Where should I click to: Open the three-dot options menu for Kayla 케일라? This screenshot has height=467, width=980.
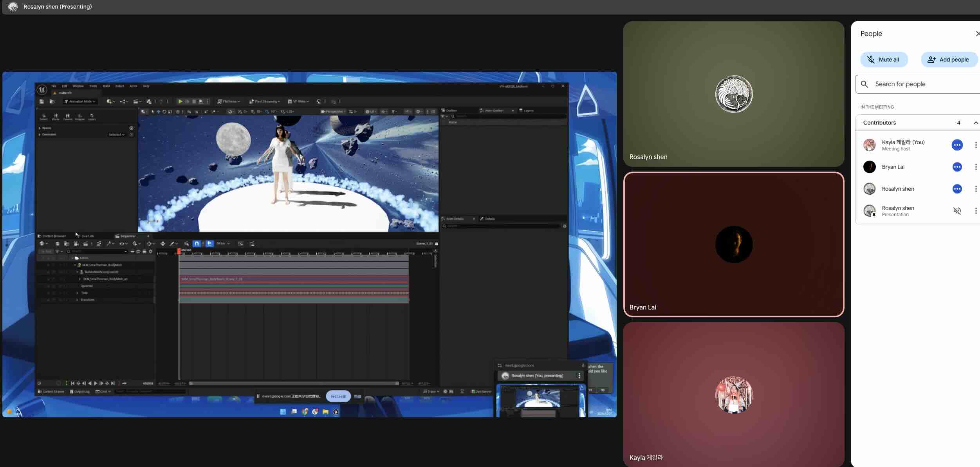tap(976, 145)
